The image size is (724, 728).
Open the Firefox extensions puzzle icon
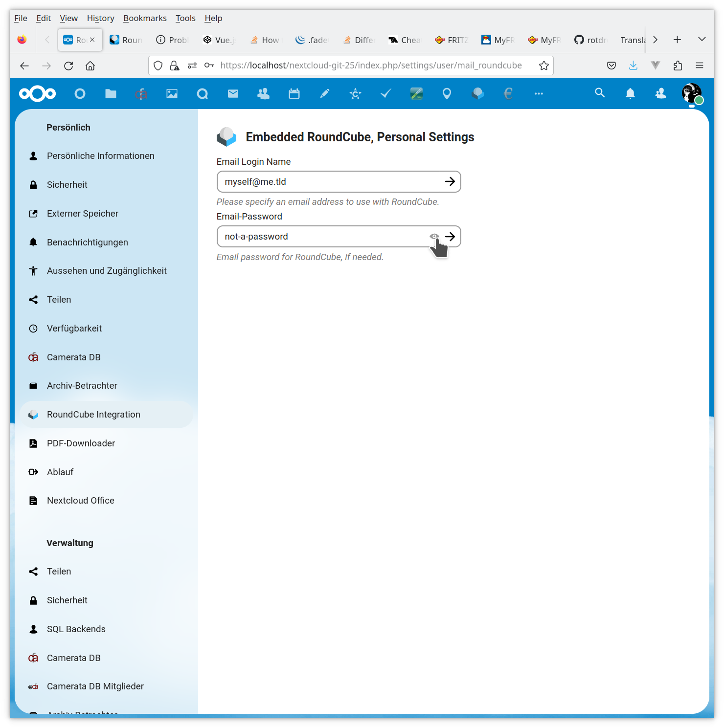(x=678, y=66)
